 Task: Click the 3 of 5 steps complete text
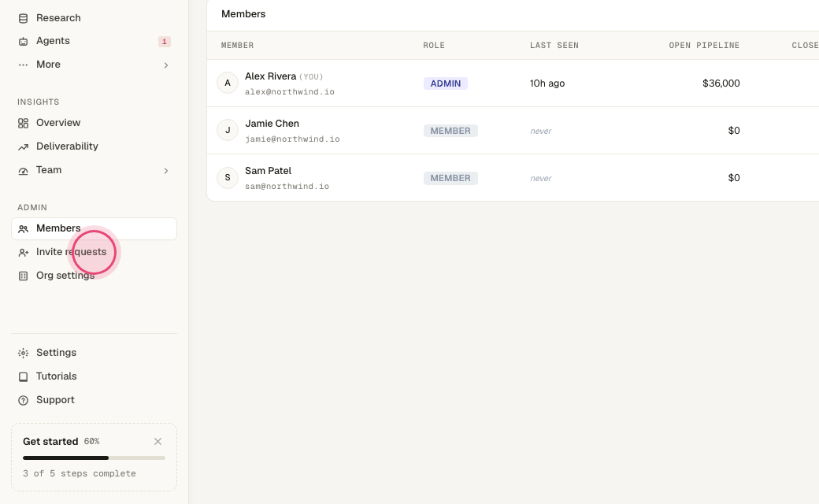(80, 474)
